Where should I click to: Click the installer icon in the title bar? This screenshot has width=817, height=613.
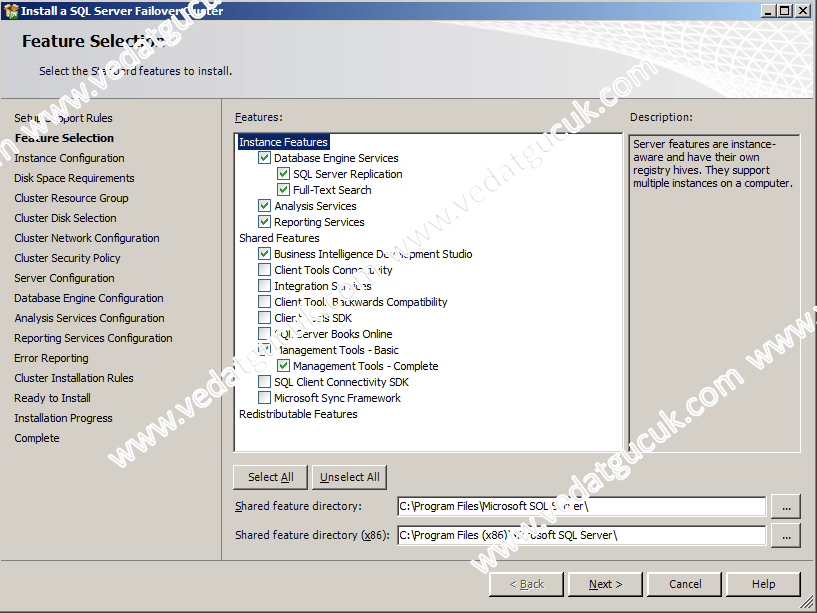10,10
